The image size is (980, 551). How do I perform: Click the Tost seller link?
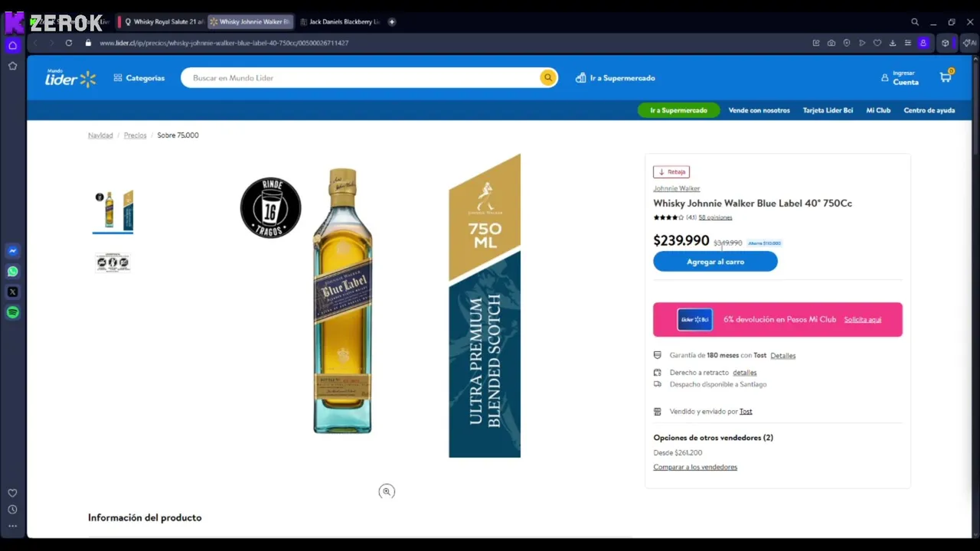746,412
